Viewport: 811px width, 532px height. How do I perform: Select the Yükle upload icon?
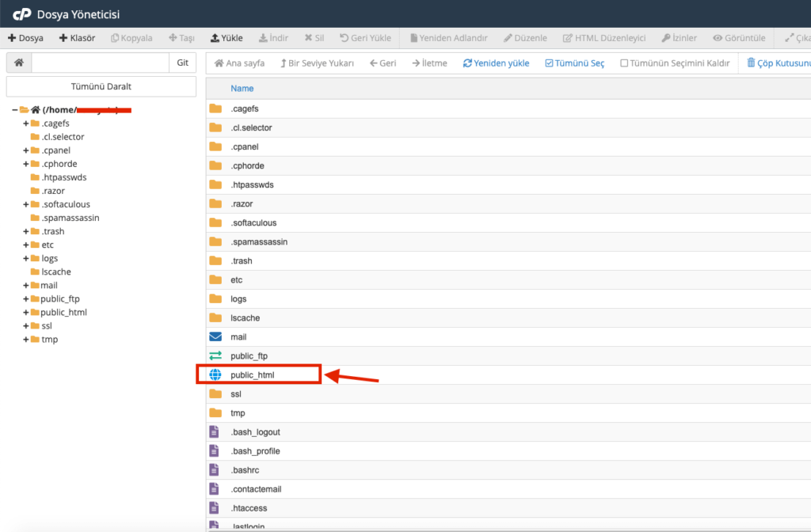click(226, 37)
